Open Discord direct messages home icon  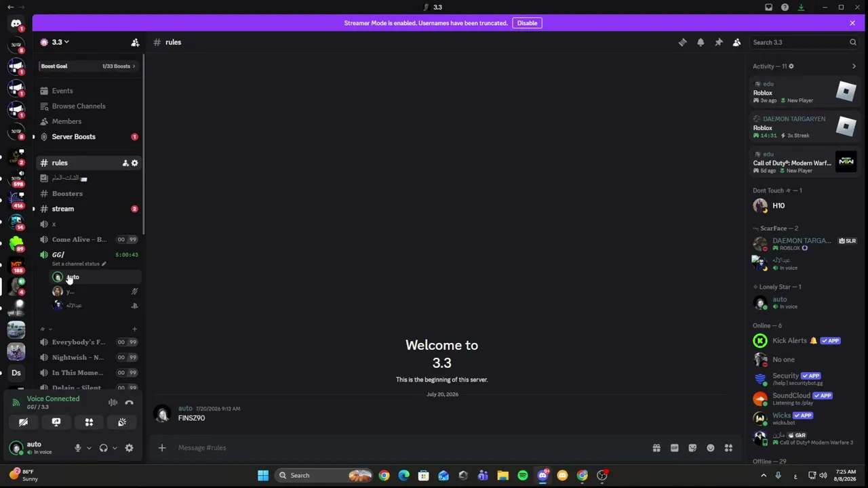[16, 24]
